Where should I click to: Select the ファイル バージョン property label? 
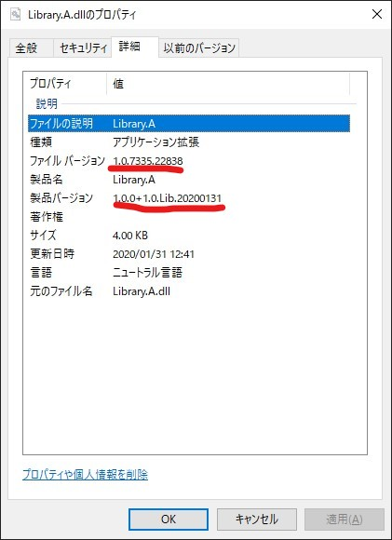(67, 160)
